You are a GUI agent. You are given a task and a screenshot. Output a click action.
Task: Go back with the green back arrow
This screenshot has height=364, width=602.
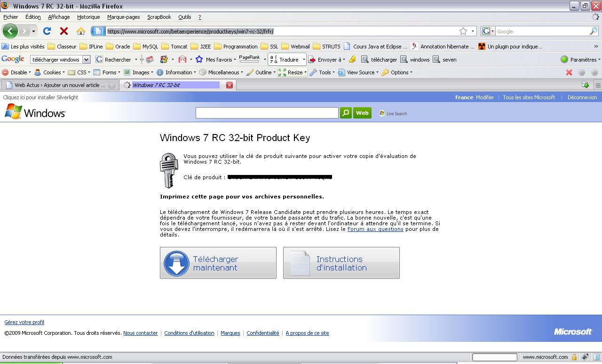tap(10, 31)
